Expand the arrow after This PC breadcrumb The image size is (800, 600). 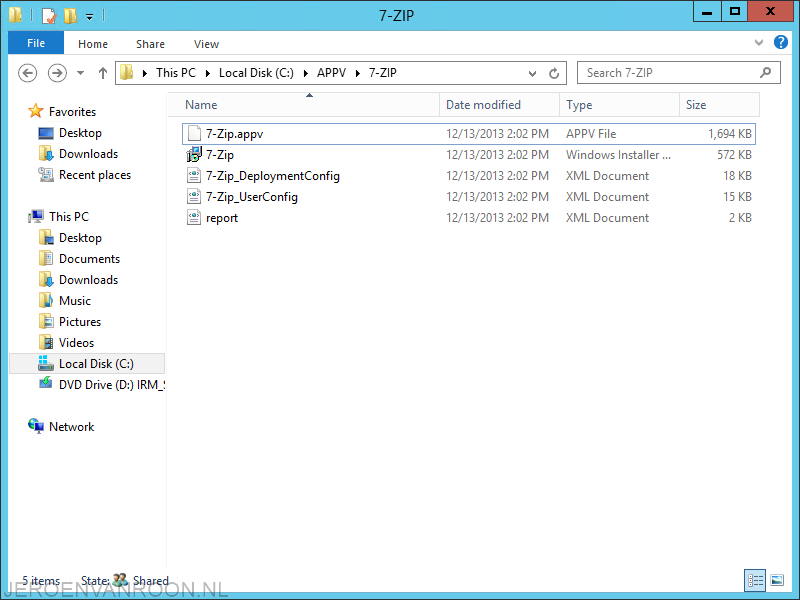(x=208, y=73)
